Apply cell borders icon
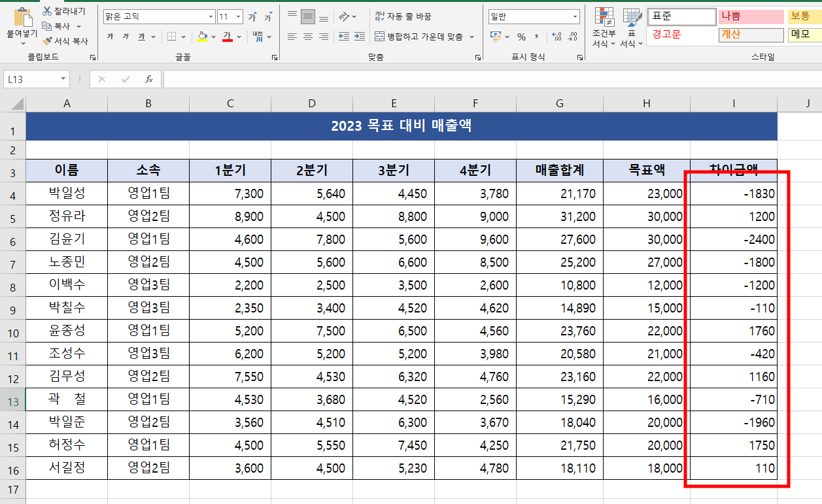 coord(171,37)
